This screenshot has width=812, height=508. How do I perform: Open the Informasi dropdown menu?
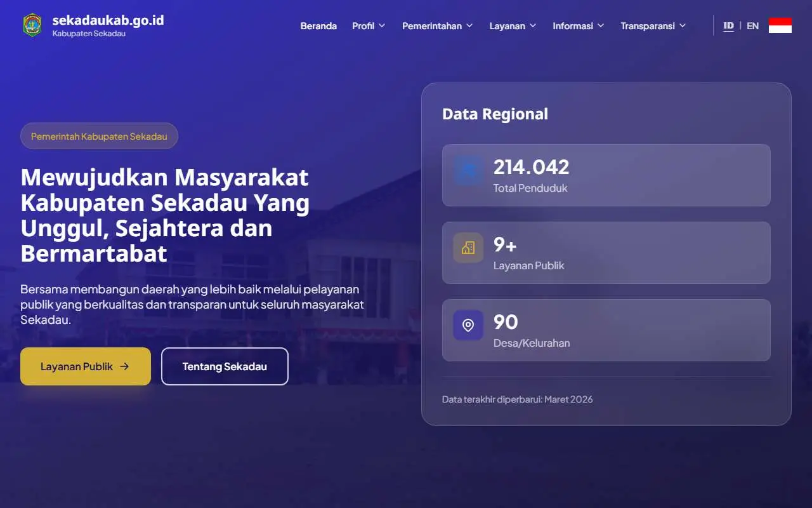point(578,26)
